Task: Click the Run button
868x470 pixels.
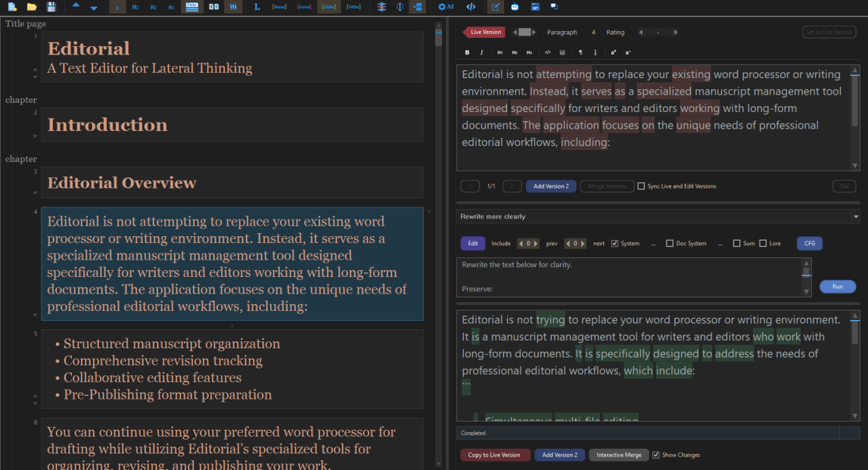Action: click(837, 287)
